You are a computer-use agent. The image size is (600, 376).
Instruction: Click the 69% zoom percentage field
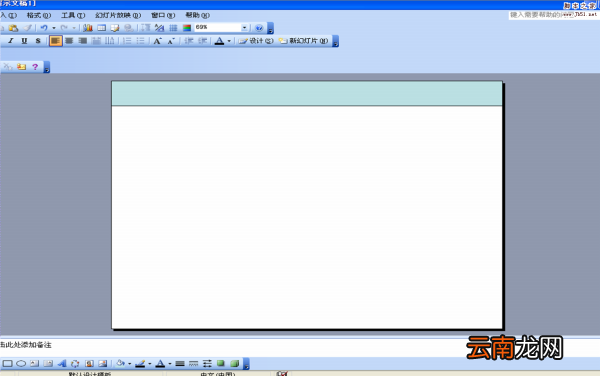(217, 28)
